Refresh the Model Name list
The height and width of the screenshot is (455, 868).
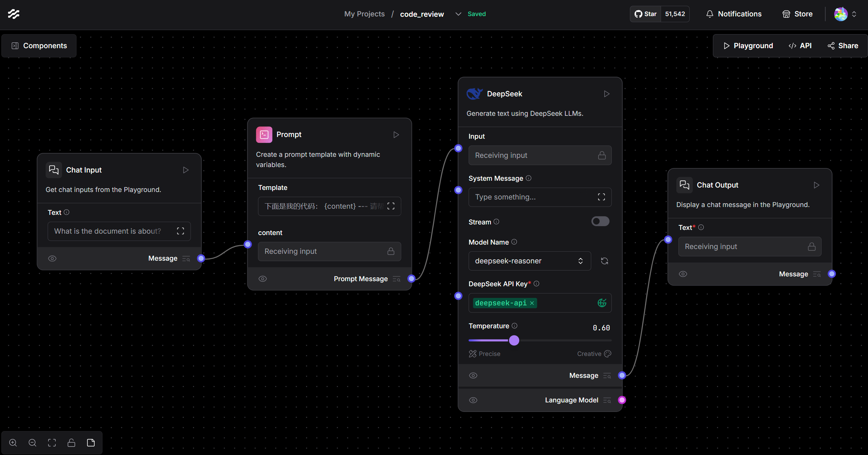coord(604,261)
